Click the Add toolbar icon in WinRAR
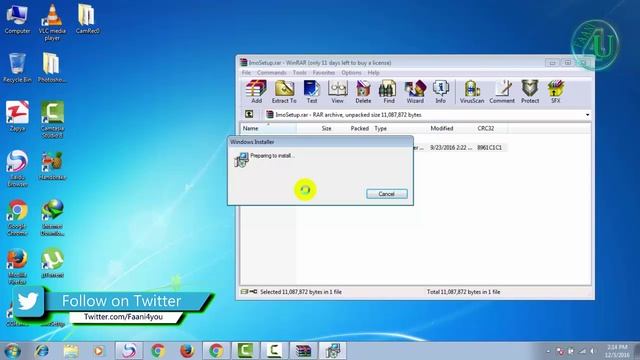Screen dimensions: 640x360 pyautogui.click(x=256, y=91)
